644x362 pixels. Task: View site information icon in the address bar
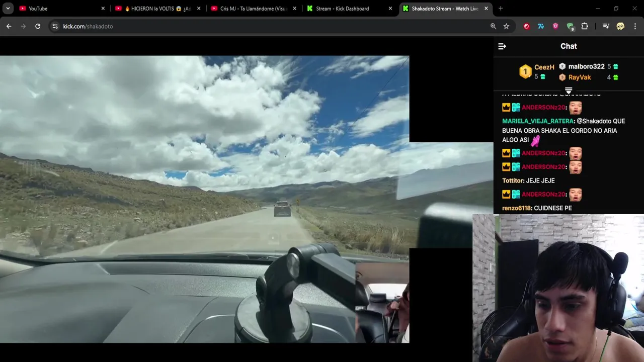point(55,26)
